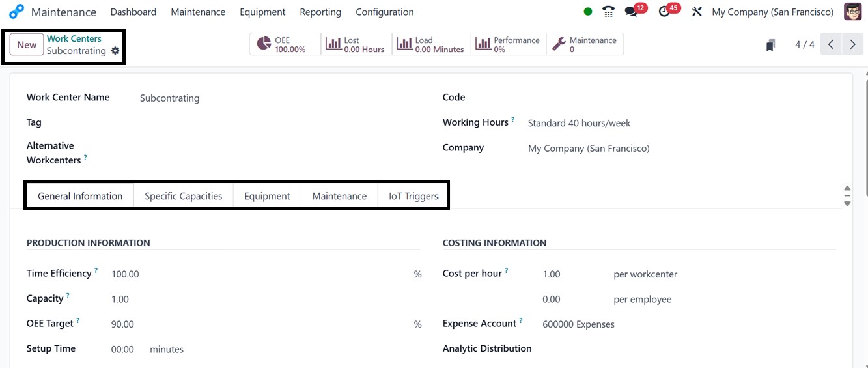Click the Time Efficiency input field
The image size is (868, 368).
tap(260, 274)
